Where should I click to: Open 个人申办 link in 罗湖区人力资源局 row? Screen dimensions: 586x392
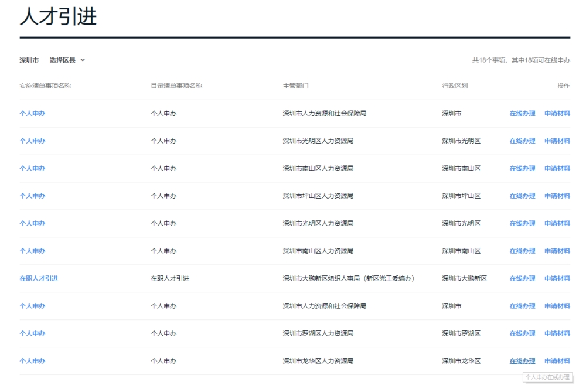point(32,333)
